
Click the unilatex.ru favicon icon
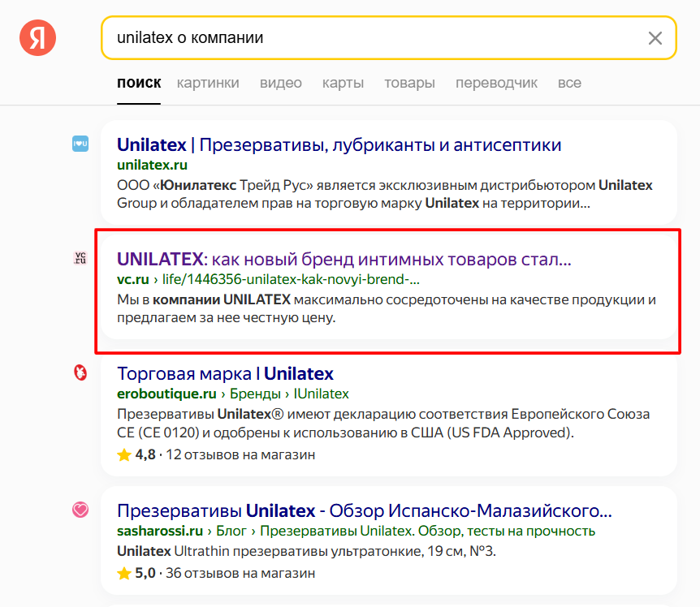pyautogui.click(x=80, y=144)
